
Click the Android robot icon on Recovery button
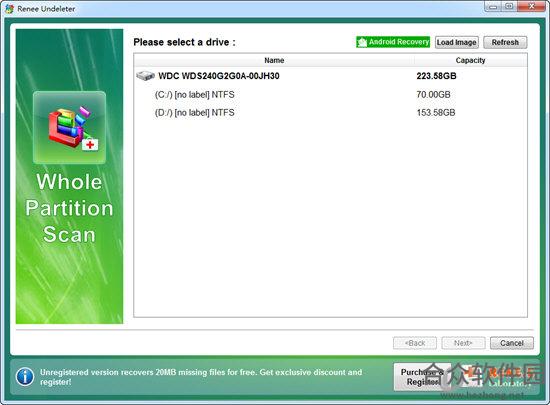362,42
